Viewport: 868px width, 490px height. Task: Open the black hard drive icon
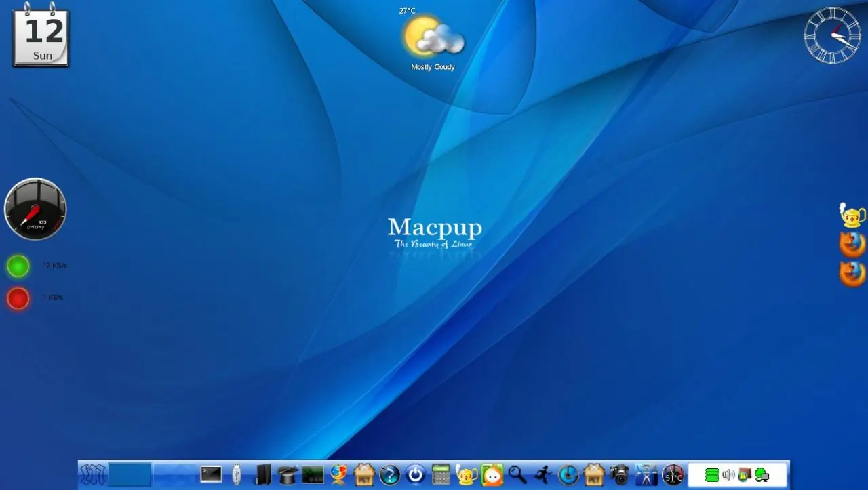tap(262, 474)
